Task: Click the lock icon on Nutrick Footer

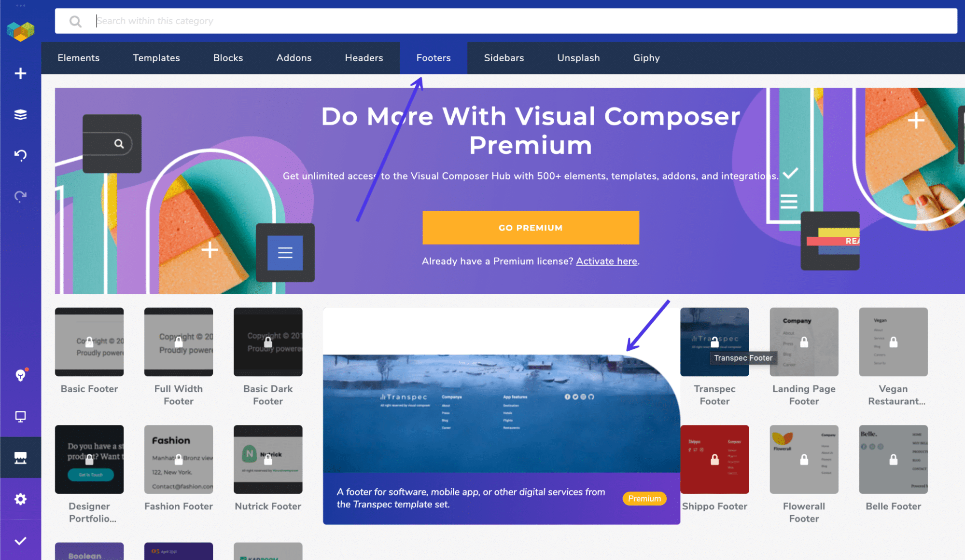Action: tap(268, 460)
